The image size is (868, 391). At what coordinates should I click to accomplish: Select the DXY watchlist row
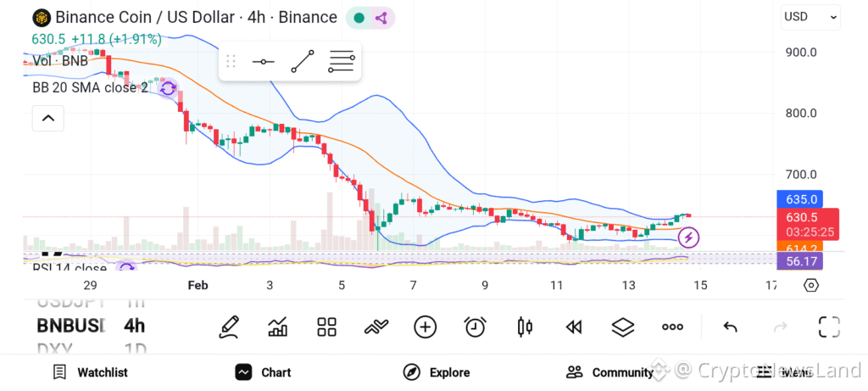(92, 349)
